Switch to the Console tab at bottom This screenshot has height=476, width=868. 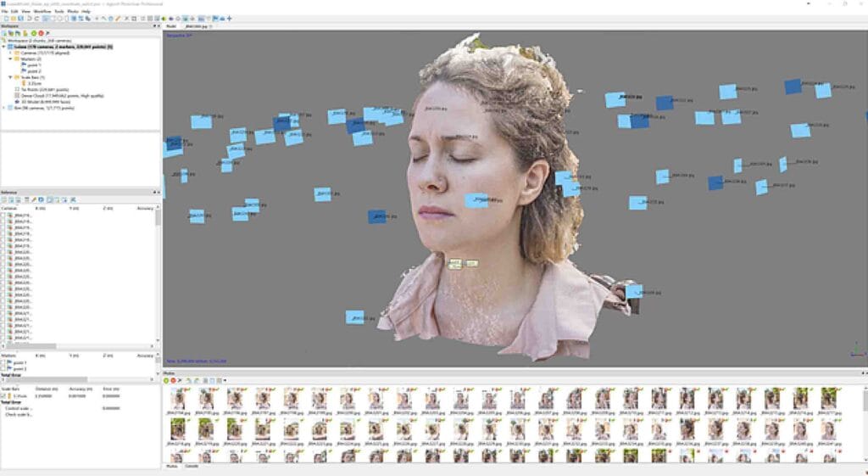pyautogui.click(x=192, y=467)
